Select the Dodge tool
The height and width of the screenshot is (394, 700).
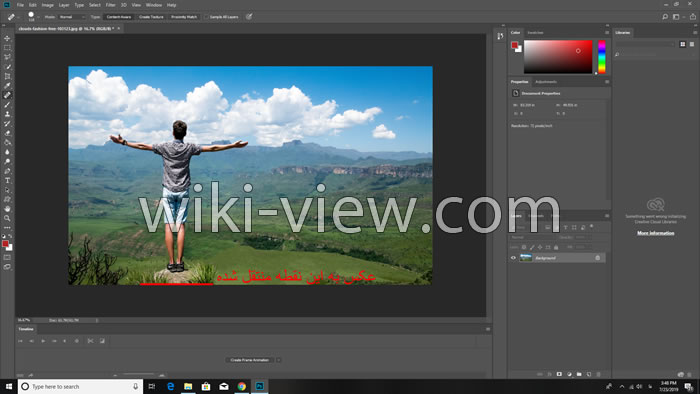7,162
